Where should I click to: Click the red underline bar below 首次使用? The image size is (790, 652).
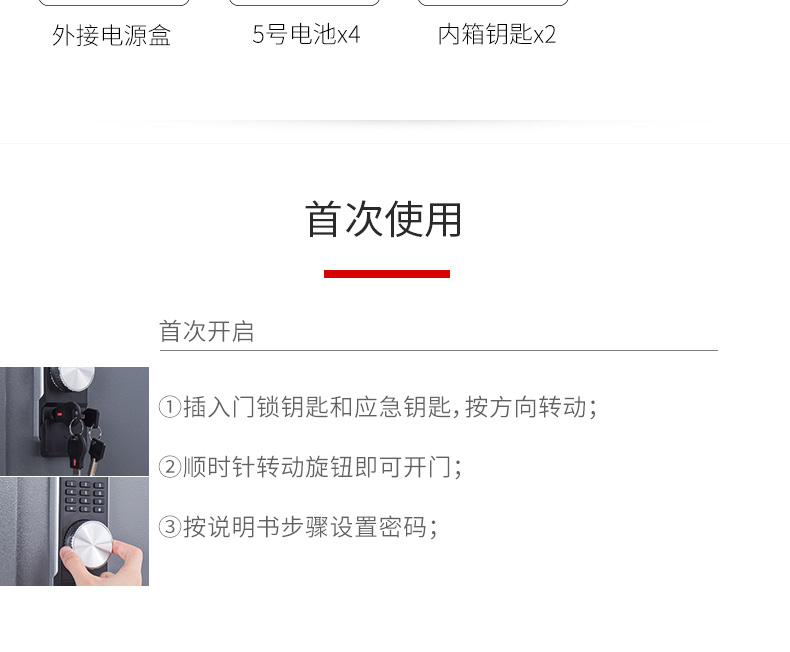click(x=387, y=274)
